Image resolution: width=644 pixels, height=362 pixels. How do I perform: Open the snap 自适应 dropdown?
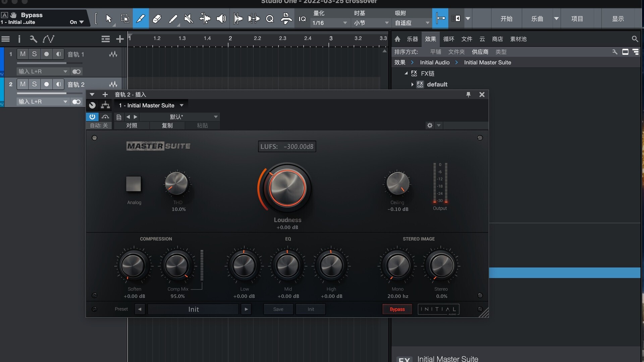pyautogui.click(x=412, y=23)
